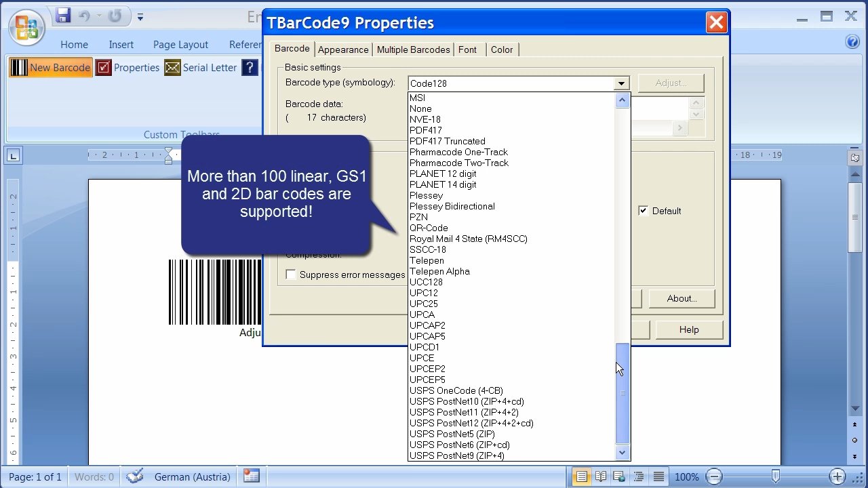The width and height of the screenshot is (868, 488).
Task: Switch to the Appearance tab
Action: point(343,49)
